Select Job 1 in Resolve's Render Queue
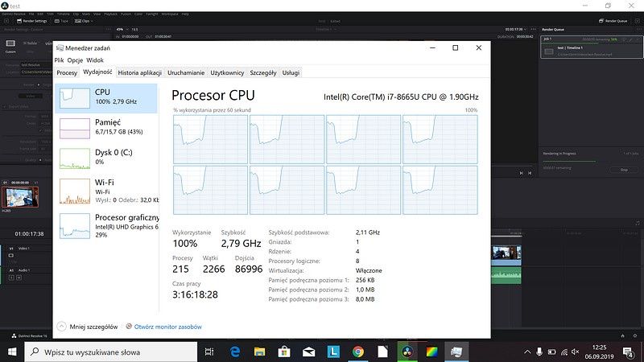 [592, 48]
